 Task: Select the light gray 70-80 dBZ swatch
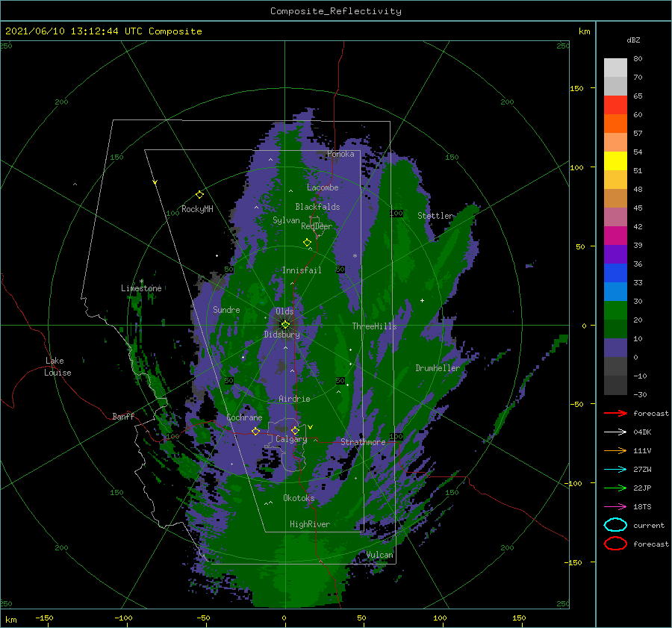pyautogui.click(x=615, y=67)
